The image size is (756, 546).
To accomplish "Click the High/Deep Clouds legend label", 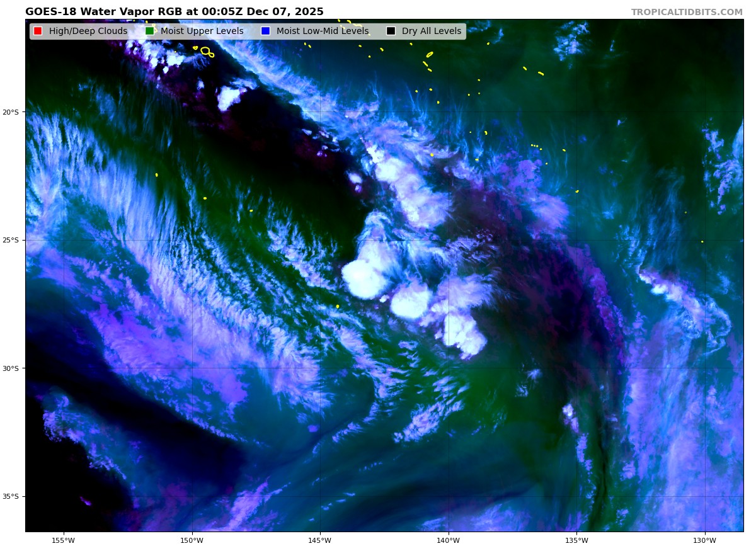I will coord(88,31).
